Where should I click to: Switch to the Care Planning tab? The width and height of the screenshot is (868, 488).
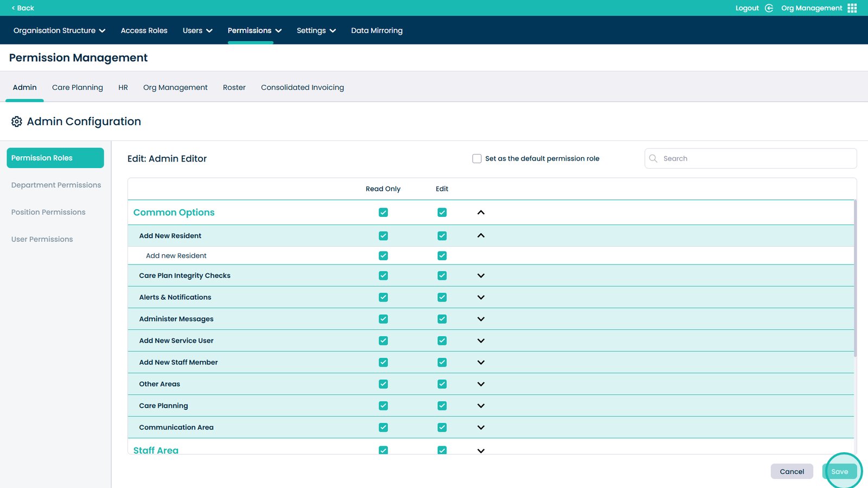(x=78, y=87)
